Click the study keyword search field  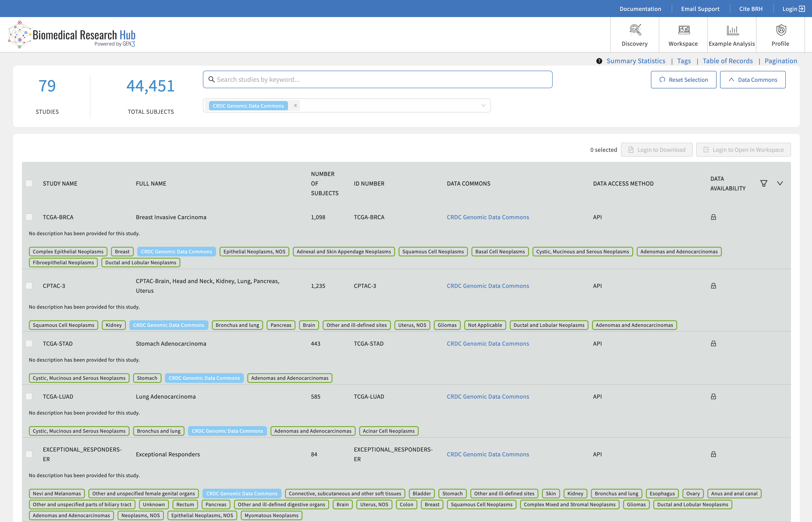[377, 80]
